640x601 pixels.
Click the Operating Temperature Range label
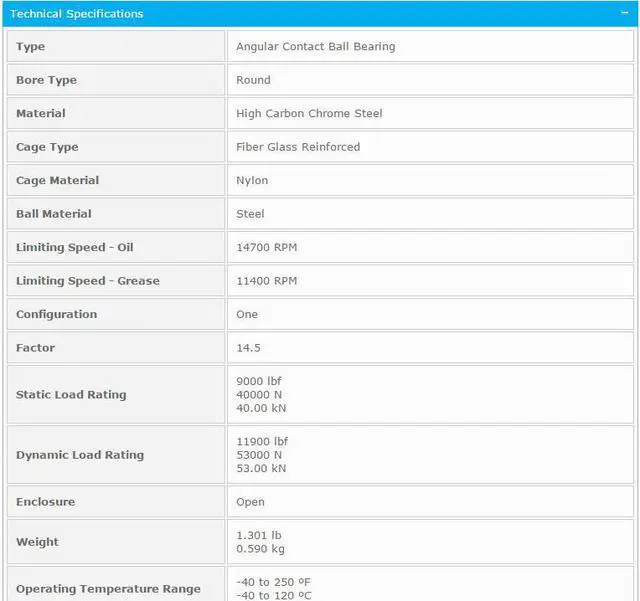(x=108, y=589)
